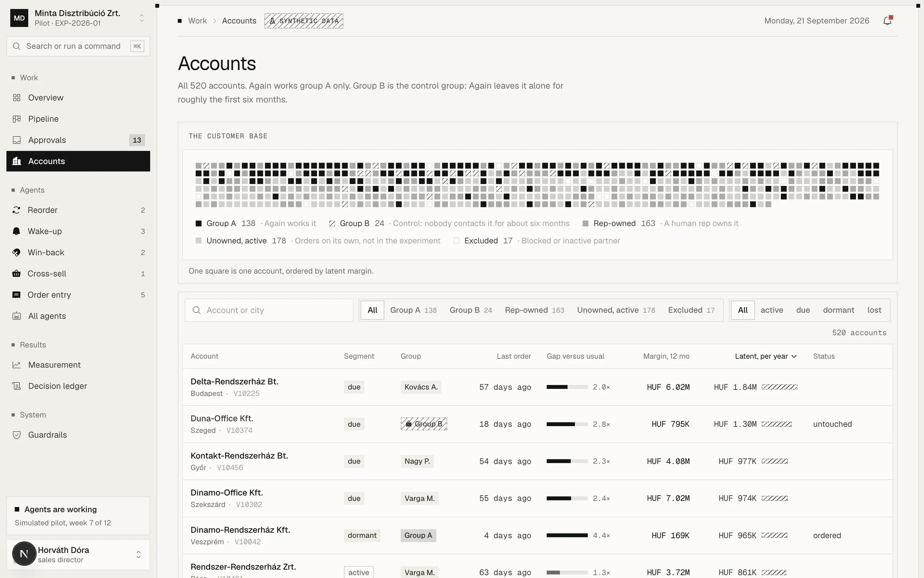924x578 pixels.
Task: Click the All agents robot icon
Action: [x=17, y=316]
